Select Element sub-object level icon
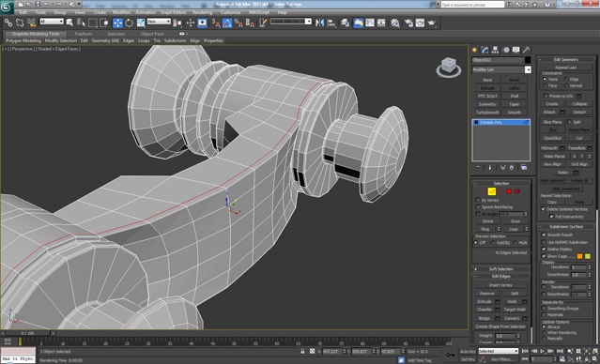The width and height of the screenshot is (600, 364). coord(517,191)
